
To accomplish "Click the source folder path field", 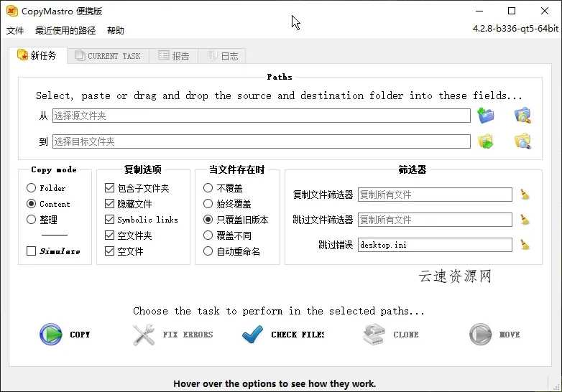I will pyautogui.click(x=262, y=116).
